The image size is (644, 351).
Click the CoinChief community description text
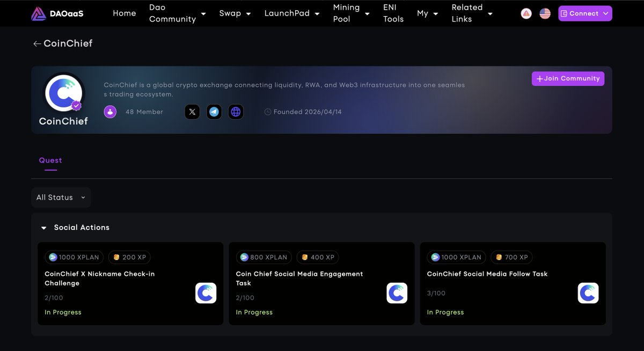click(x=284, y=90)
